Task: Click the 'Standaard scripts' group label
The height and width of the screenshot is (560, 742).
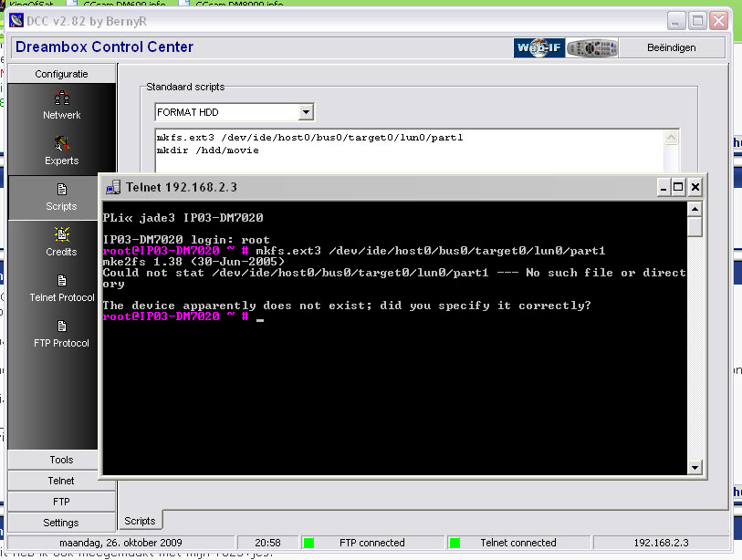Action: click(185, 87)
